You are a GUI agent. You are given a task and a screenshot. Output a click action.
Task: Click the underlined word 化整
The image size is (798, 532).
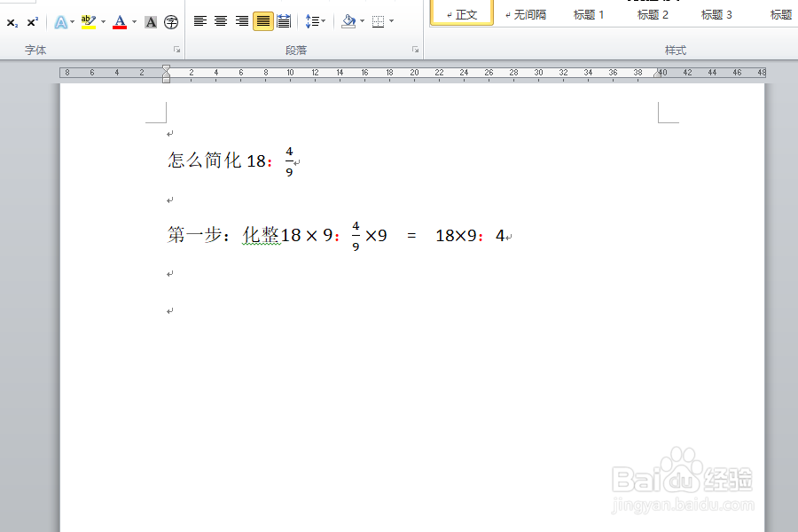(261, 235)
